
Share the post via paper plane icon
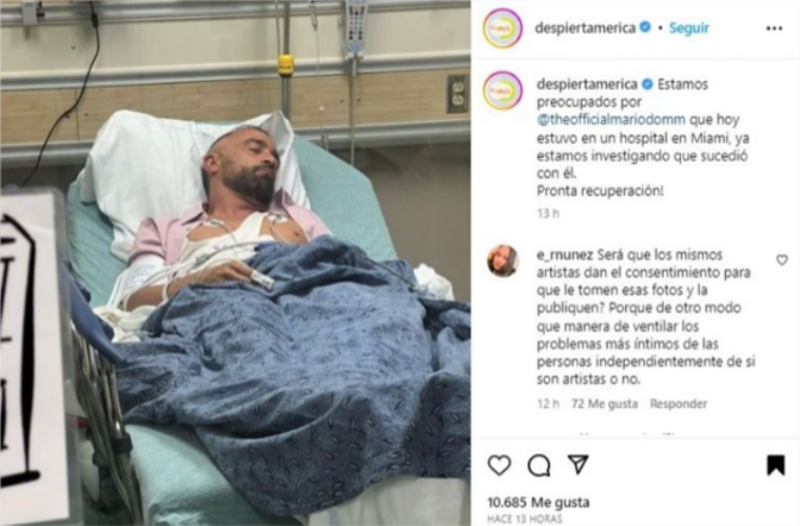coord(578,464)
